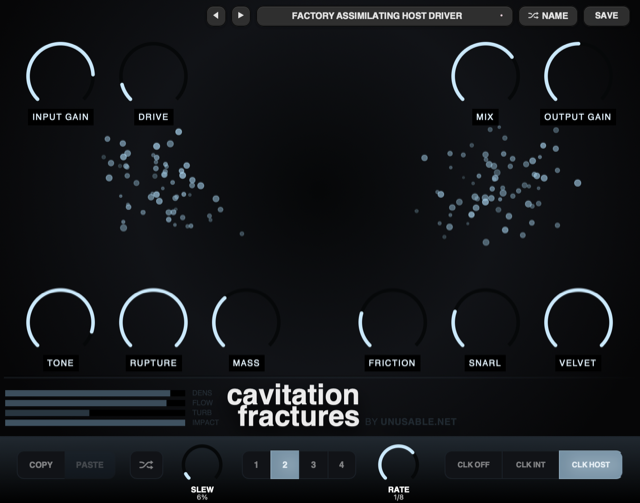The height and width of the screenshot is (503, 640).
Task: Click the SLEW knob
Action: click(x=202, y=464)
